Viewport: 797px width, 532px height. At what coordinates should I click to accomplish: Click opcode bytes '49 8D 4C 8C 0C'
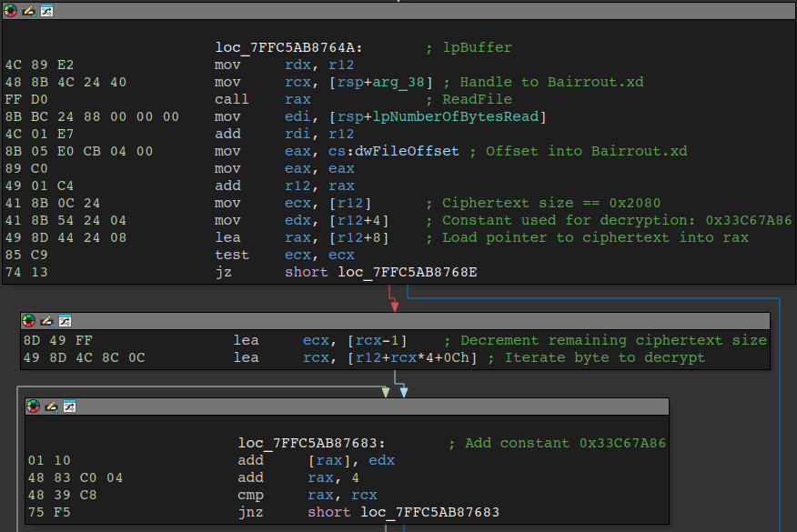[x=85, y=357]
